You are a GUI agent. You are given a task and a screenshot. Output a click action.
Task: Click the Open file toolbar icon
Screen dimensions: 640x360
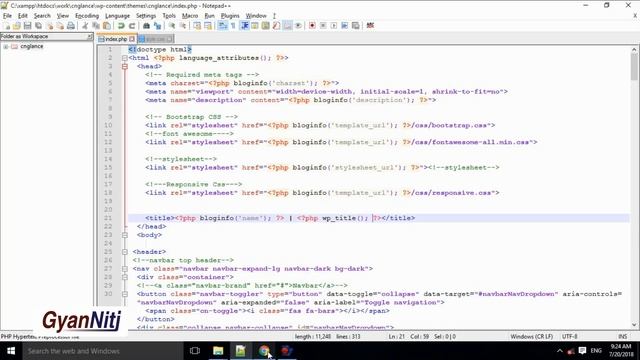17,26
